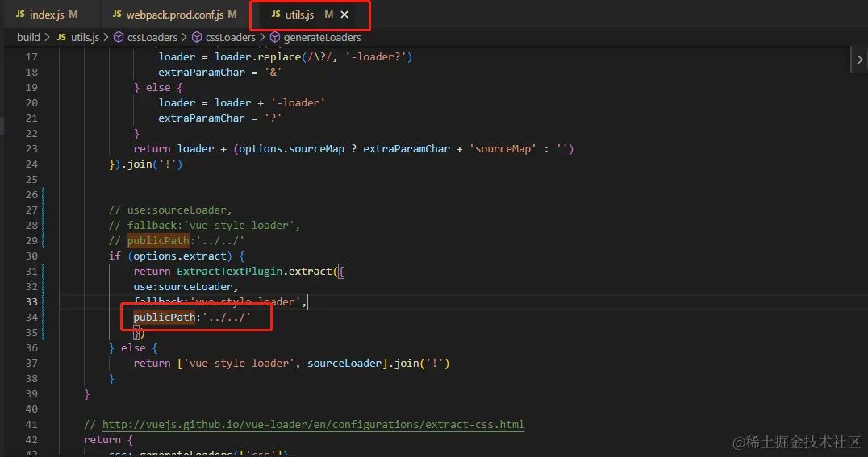Switch to the index.js tab

47,15
